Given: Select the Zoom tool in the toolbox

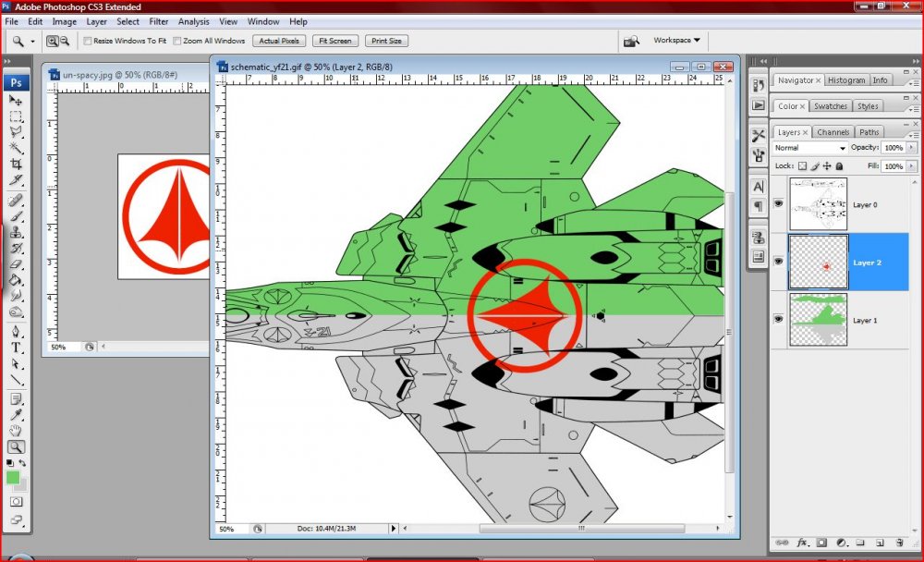Looking at the screenshot, I should [x=16, y=447].
